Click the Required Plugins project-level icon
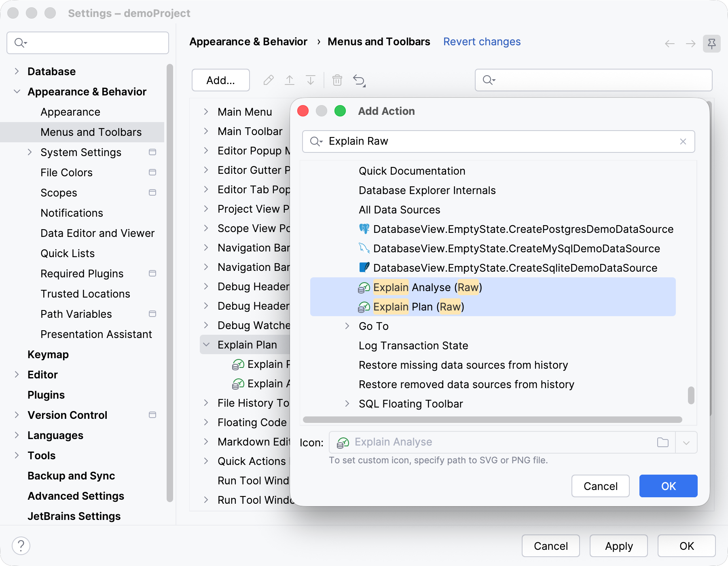 click(x=152, y=273)
